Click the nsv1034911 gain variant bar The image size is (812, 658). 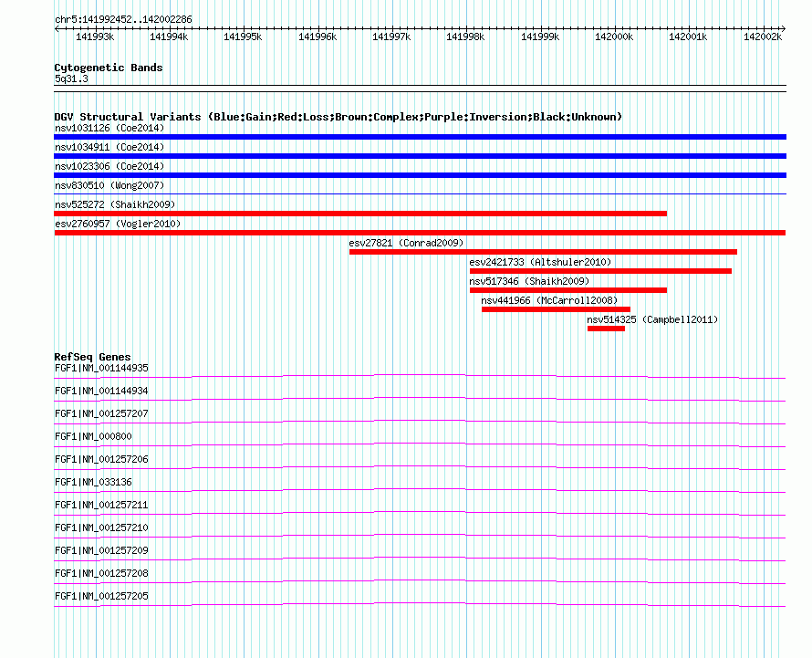(420, 156)
